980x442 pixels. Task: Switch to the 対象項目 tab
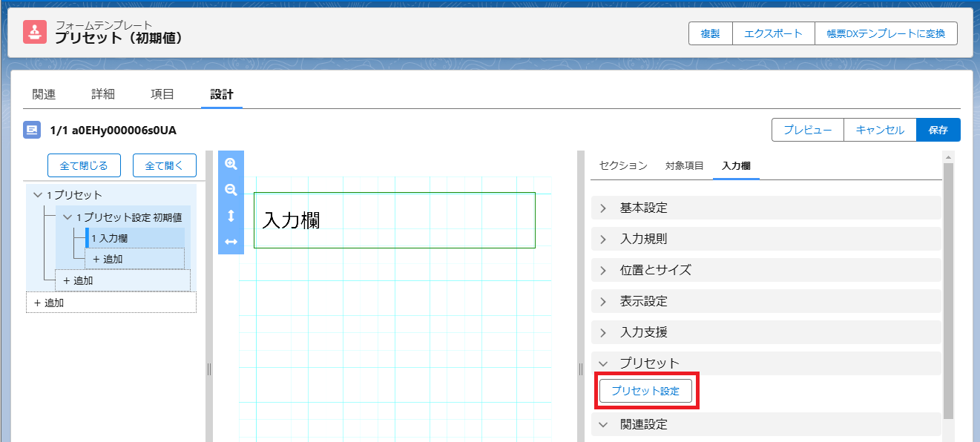point(685,166)
